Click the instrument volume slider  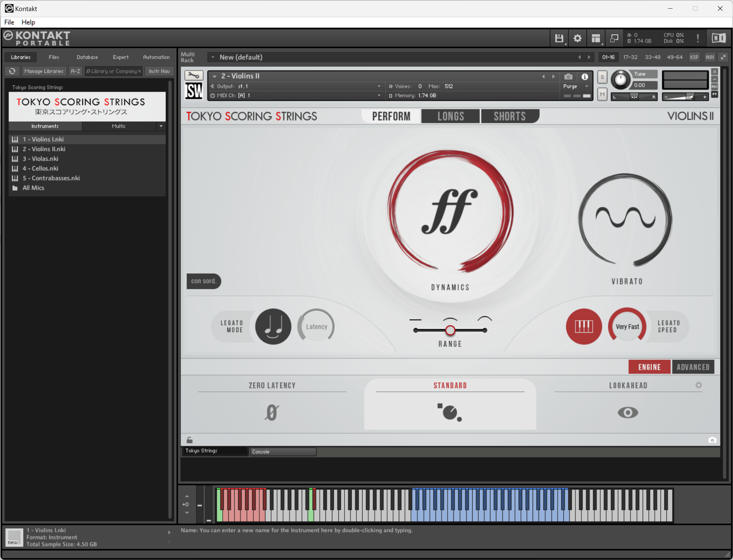pos(685,97)
